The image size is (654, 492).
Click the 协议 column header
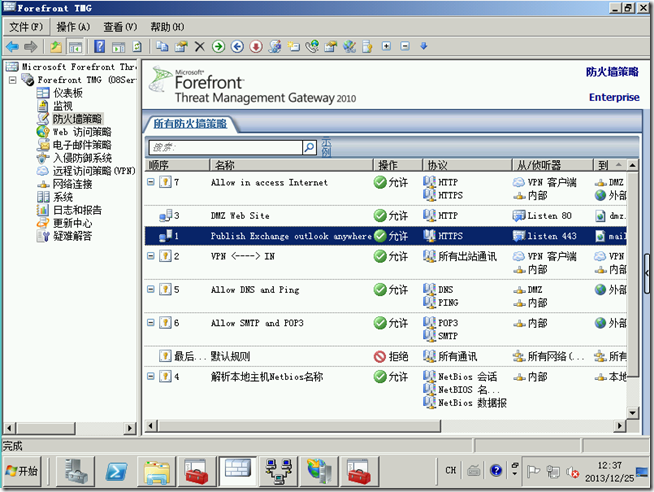(x=467, y=165)
